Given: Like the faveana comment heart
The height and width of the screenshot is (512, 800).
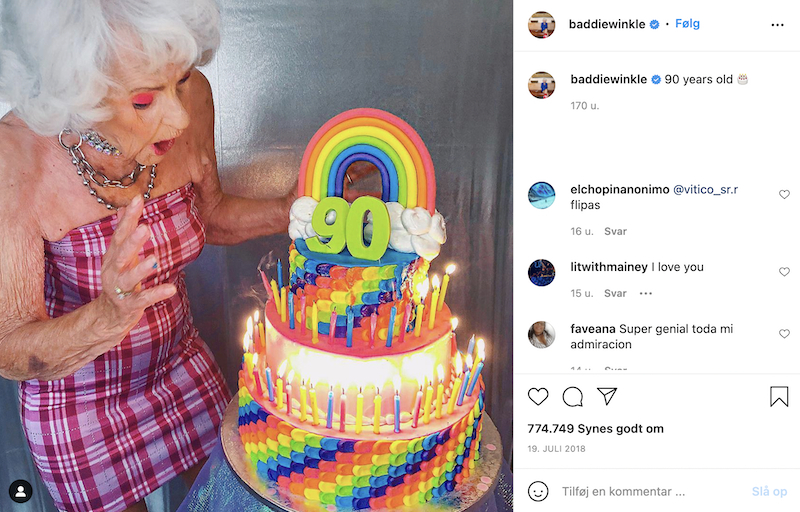Looking at the screenshot, I should (x=784, y=334).
